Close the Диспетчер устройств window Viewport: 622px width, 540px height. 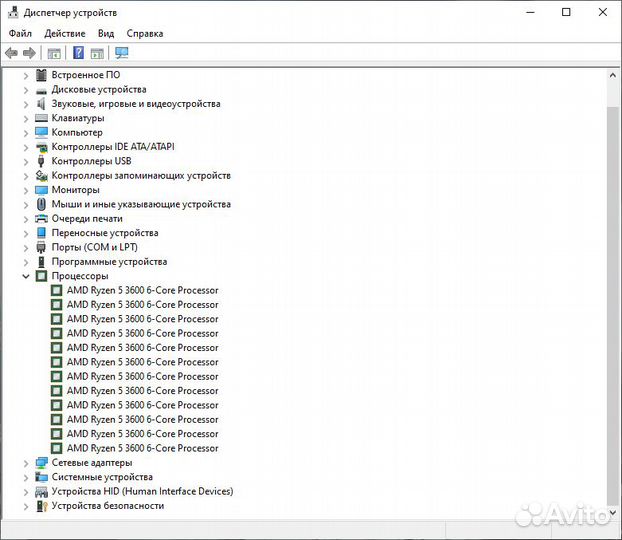coord(603,12)
